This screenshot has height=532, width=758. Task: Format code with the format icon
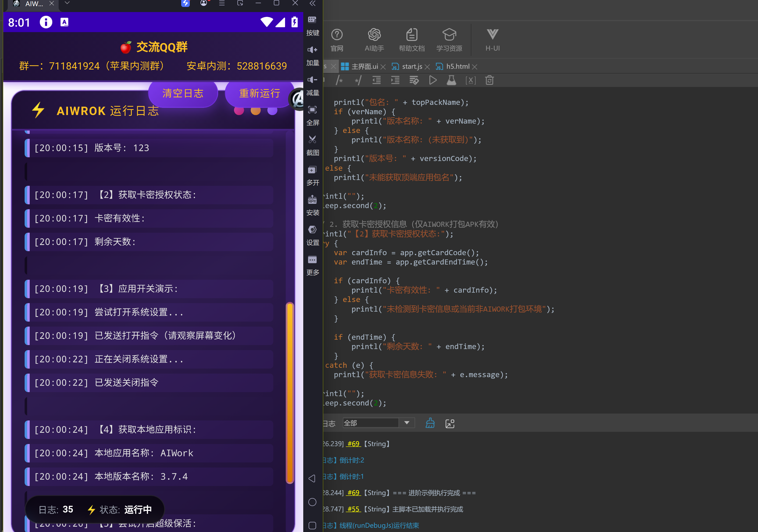point(414,80)
